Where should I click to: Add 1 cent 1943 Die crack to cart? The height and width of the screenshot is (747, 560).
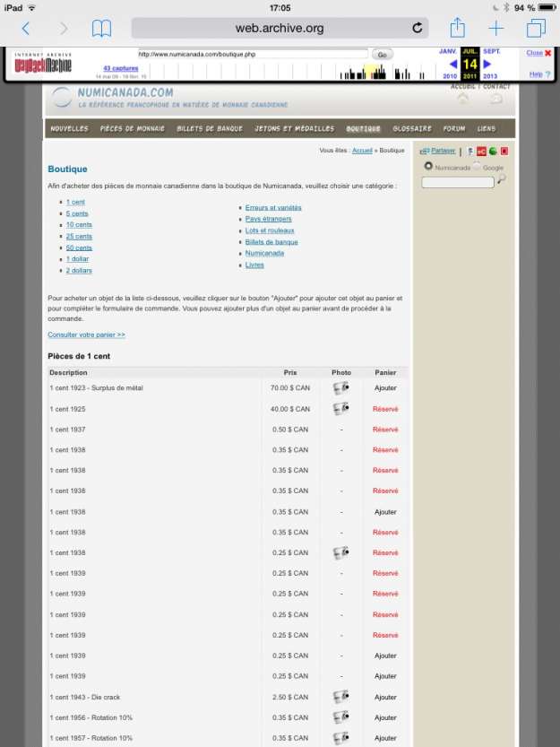point(385,697)
